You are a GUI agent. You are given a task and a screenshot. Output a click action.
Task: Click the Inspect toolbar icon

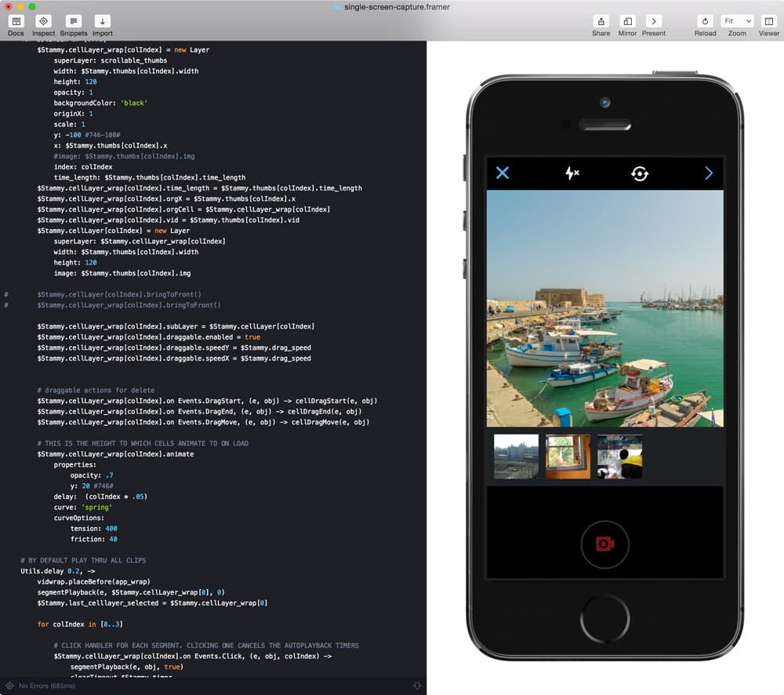[43, 21]
